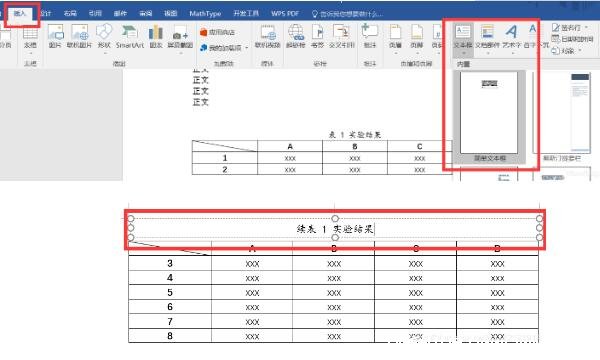Expand My Add-ins dropdown arrow

click(x=247, y=48)
